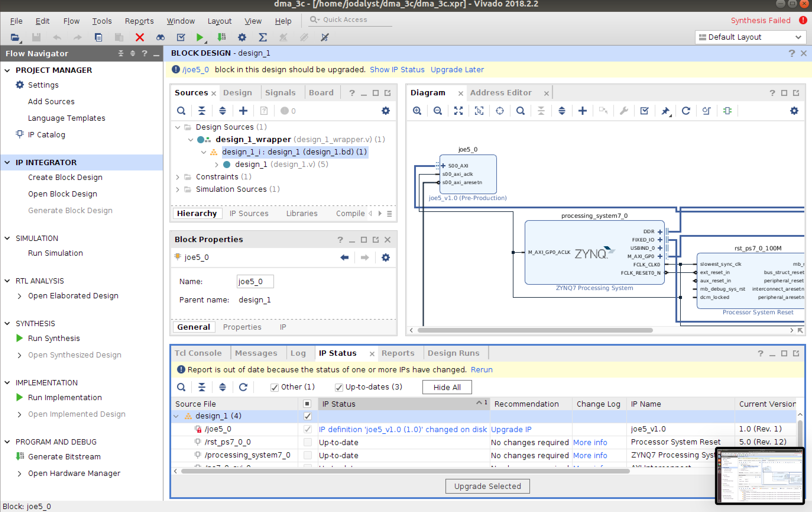Click the red Cancel X toolbar icon

pos(140,37)
